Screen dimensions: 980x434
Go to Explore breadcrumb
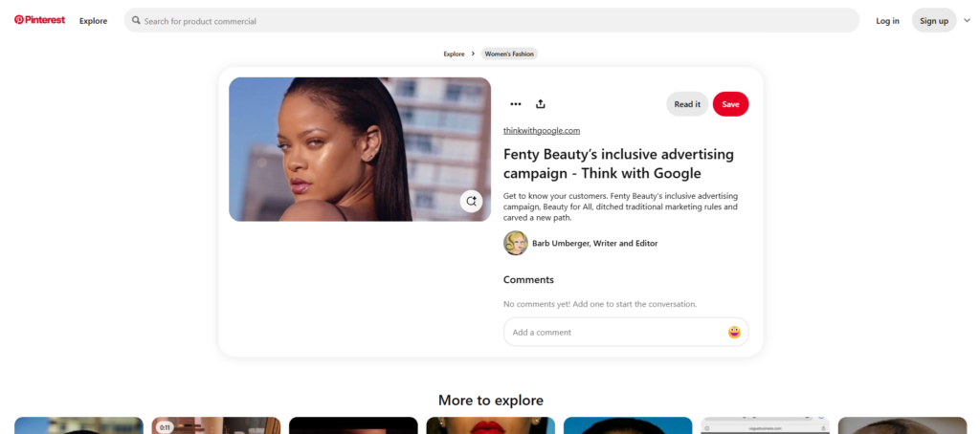click(x=455, y=54)
